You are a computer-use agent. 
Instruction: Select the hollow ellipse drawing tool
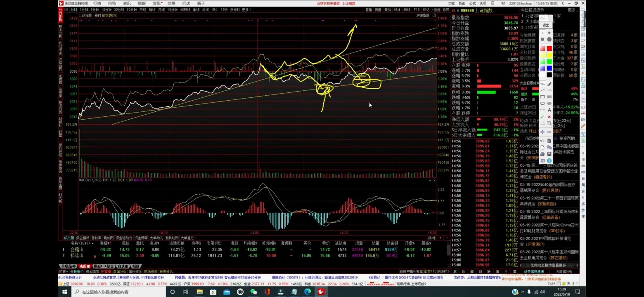[x=542, y=103]
